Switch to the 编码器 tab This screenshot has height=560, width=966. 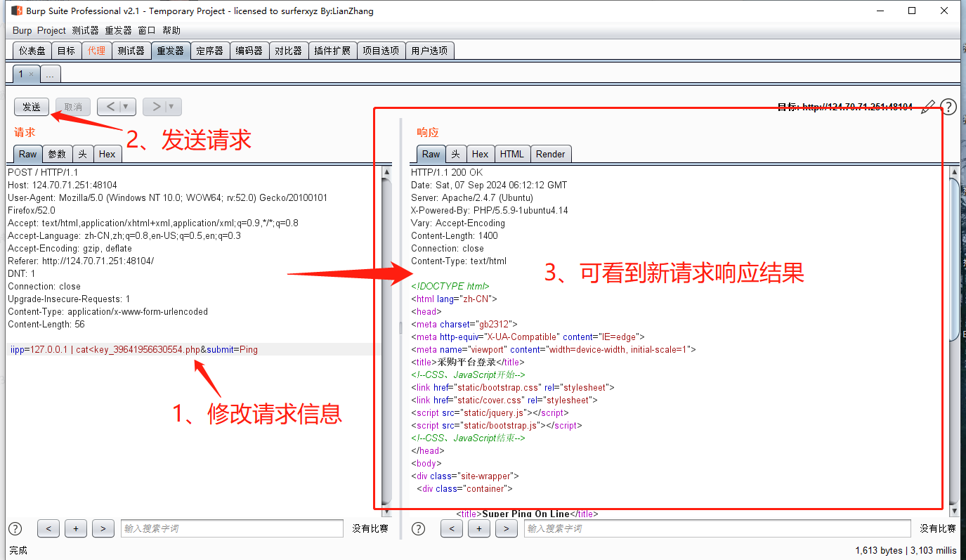click(x=249, y=51)
